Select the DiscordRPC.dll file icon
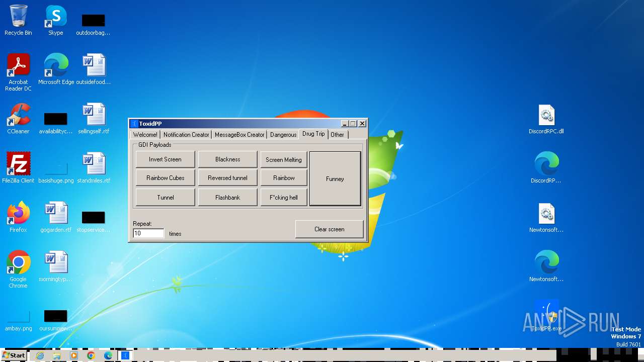The height and width of the screenshot is (362, 644). click(546, 119)
